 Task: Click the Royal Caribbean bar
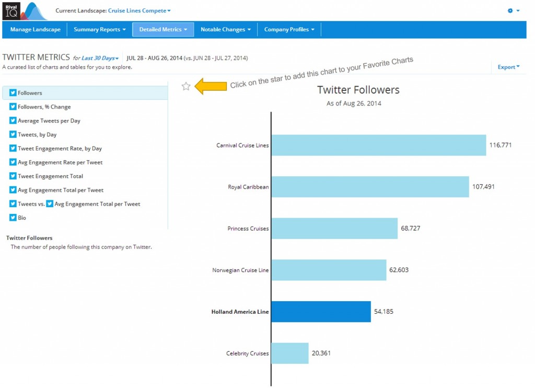370,187
